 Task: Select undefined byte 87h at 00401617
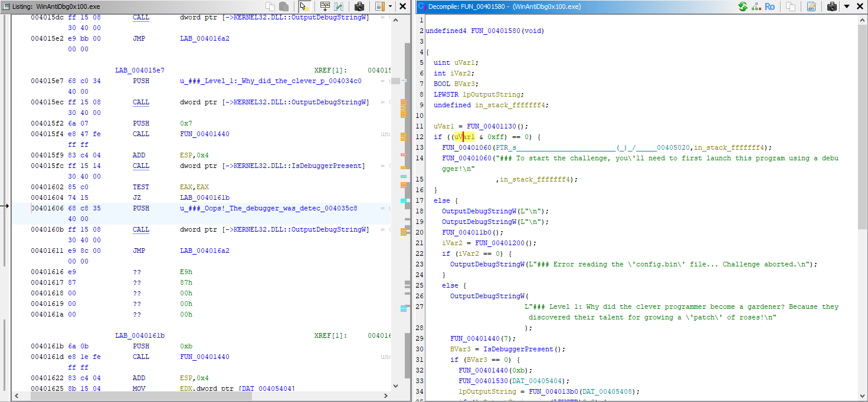pos(186,282)
